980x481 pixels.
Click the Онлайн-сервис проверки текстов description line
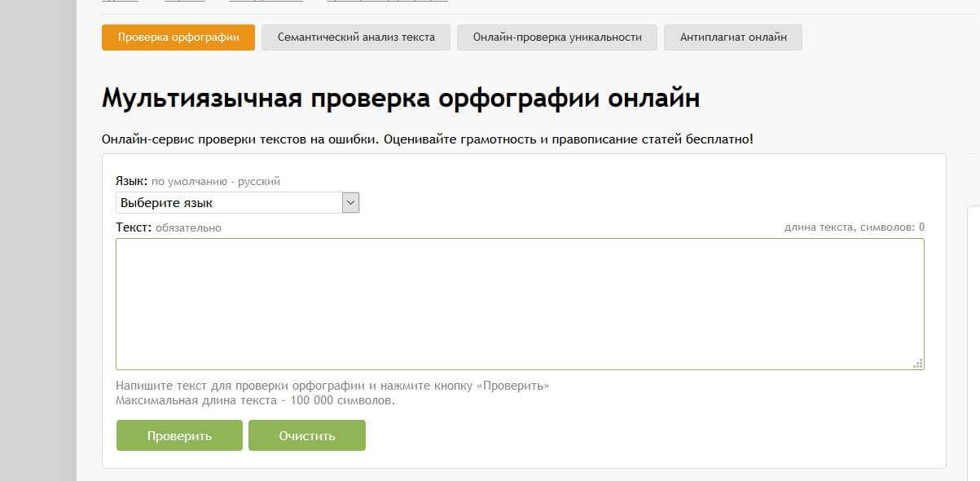point(428,139)
